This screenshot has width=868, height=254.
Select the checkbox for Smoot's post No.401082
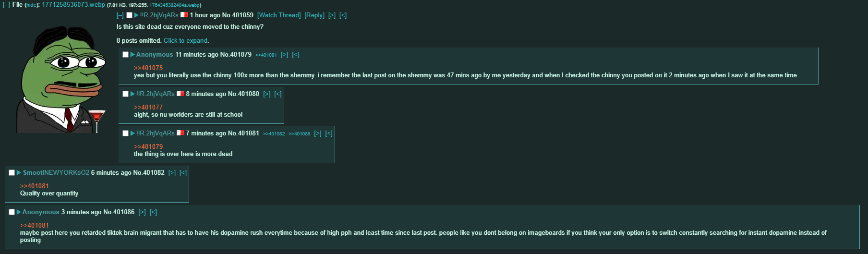tap(12, 173)
